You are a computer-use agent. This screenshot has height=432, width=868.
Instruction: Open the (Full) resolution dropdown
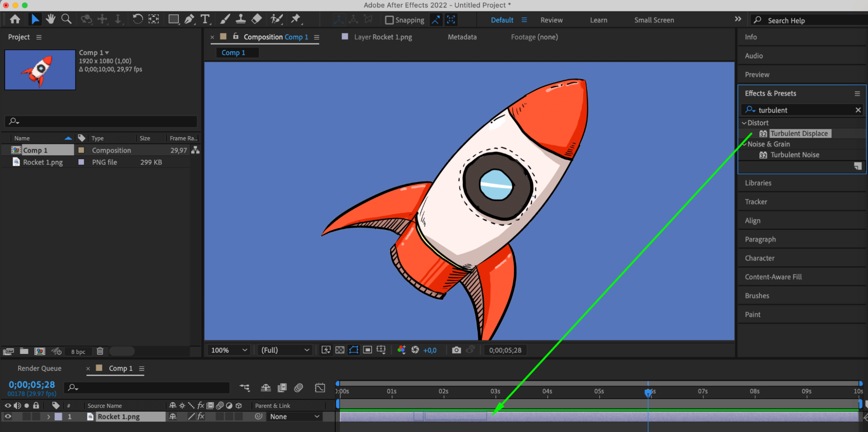(x=285, y=350)
